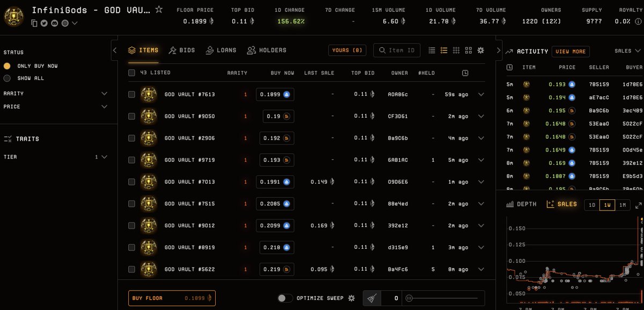Switch to the Bids tab
The width and height of the screenshot is (644, 310).
[x=182, y=50]
